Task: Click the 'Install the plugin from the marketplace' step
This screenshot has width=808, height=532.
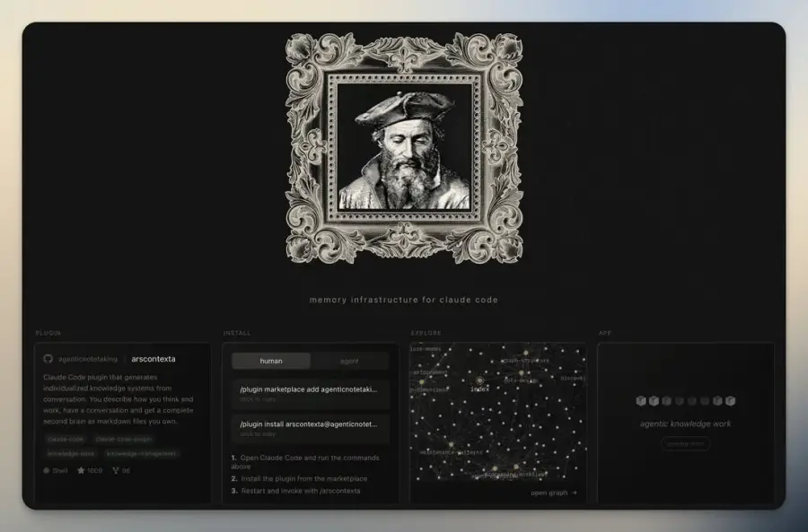Action: (299, 478)
